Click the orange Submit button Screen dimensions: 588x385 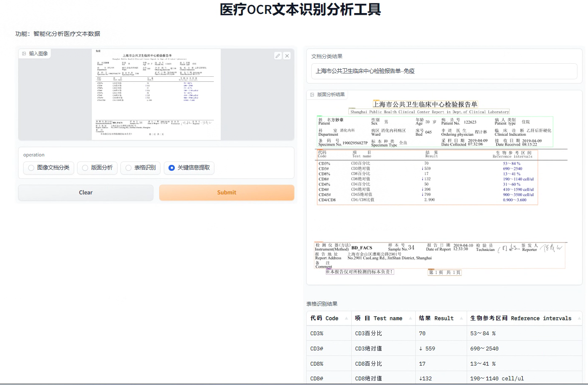pyautogui.click(x=227, y=193)
